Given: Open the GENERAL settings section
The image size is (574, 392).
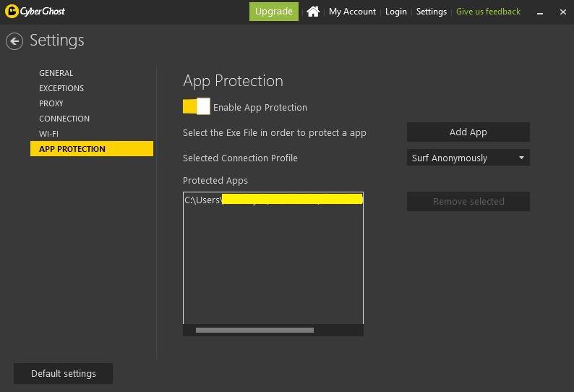Looking at the screenshot, I should tap(56, 73).
